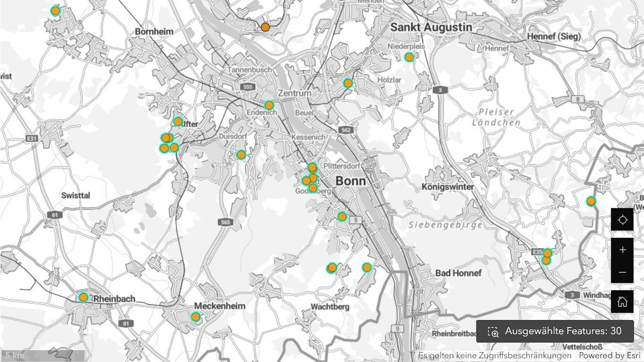
Task: Click the marker north of Tannenbusch by the river
Action: click(265, 27)
